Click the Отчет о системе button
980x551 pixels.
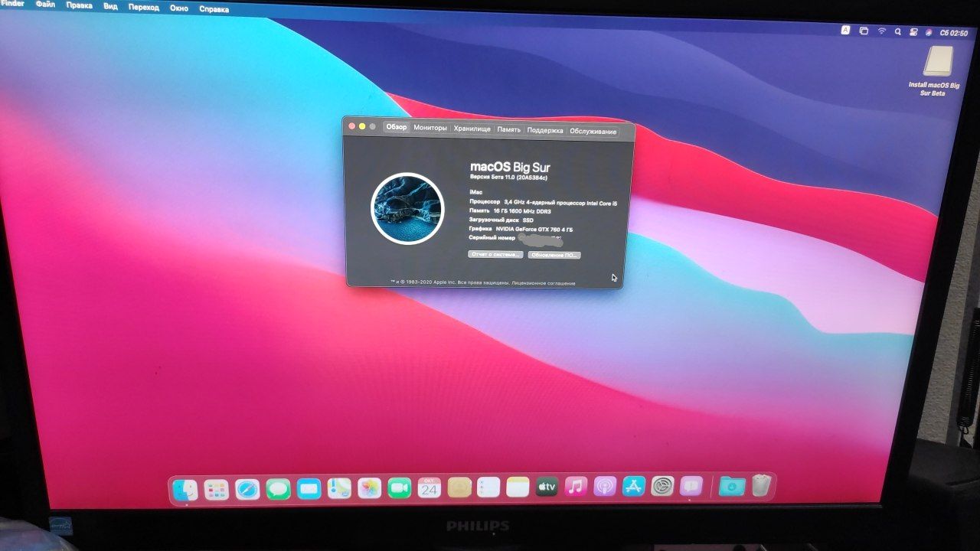495,254
